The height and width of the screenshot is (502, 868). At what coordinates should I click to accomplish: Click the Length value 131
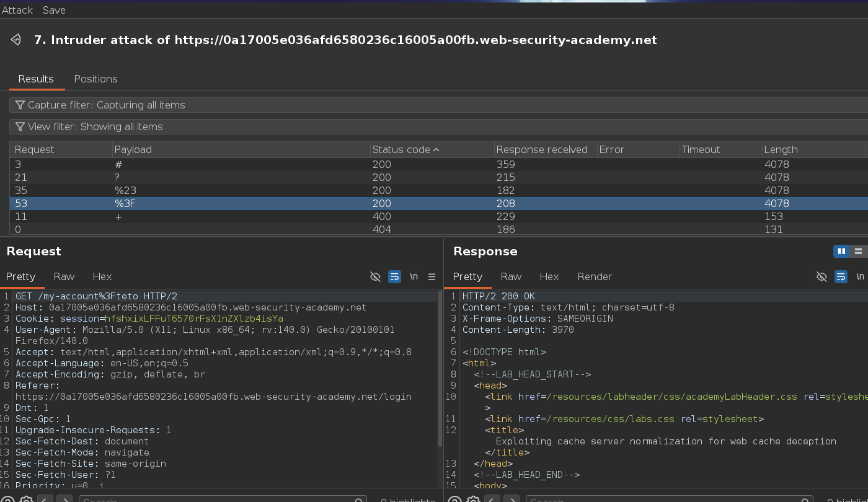(774, 229)
